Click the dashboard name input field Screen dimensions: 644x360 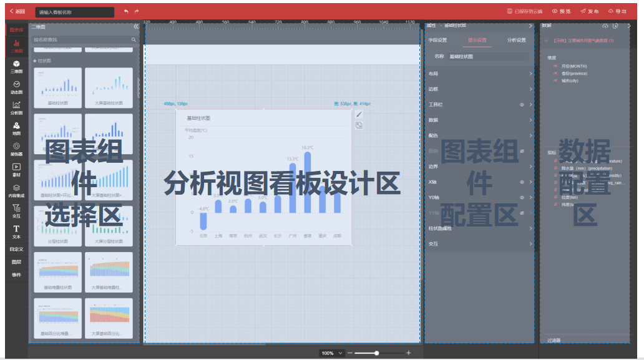click(74, 12)
